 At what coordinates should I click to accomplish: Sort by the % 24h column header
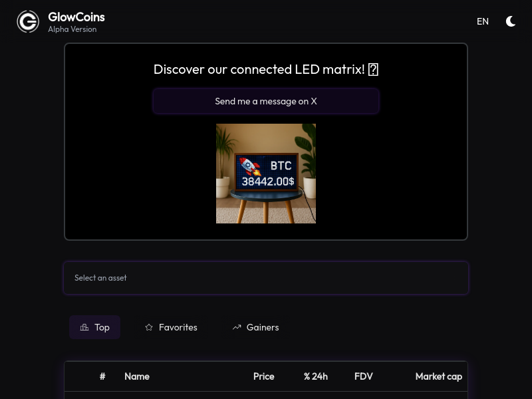[315, 376]
